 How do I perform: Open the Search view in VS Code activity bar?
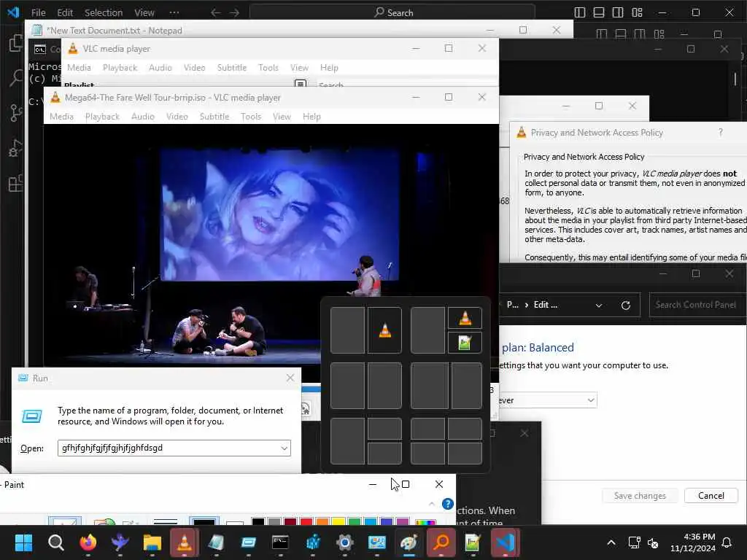[x=16, y=77]
